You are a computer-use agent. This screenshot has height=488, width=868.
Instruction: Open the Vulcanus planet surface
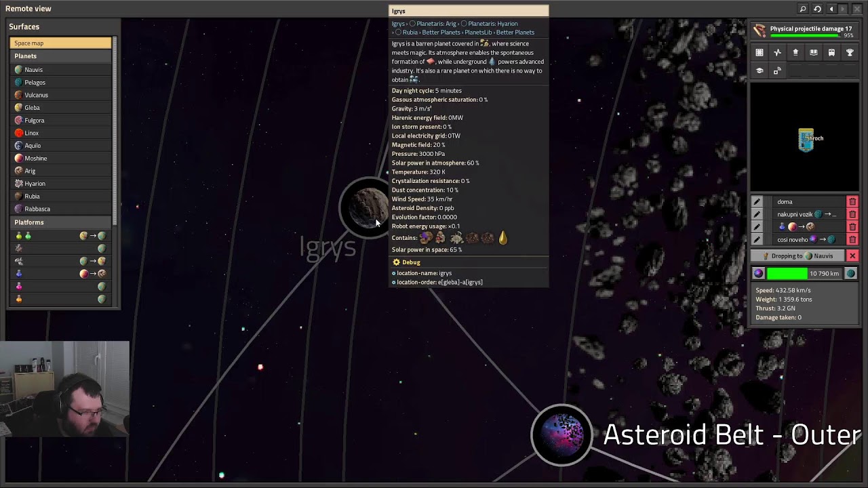point(60,95)
